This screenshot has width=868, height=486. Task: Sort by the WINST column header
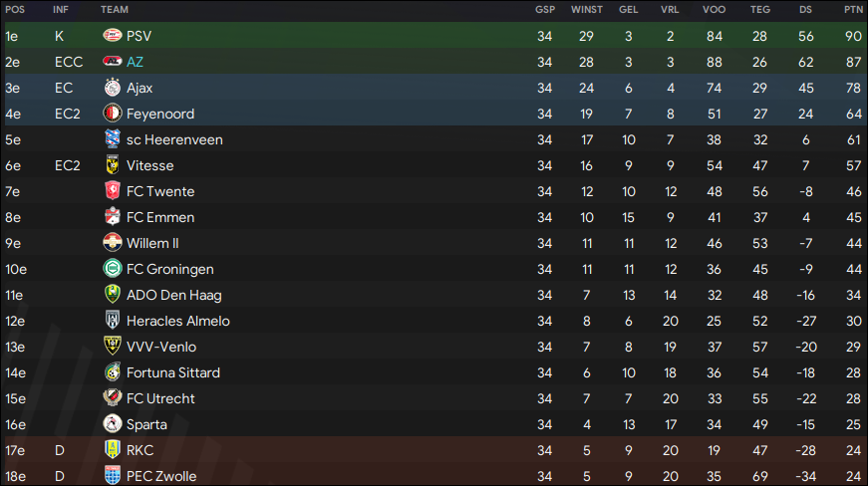587,9
